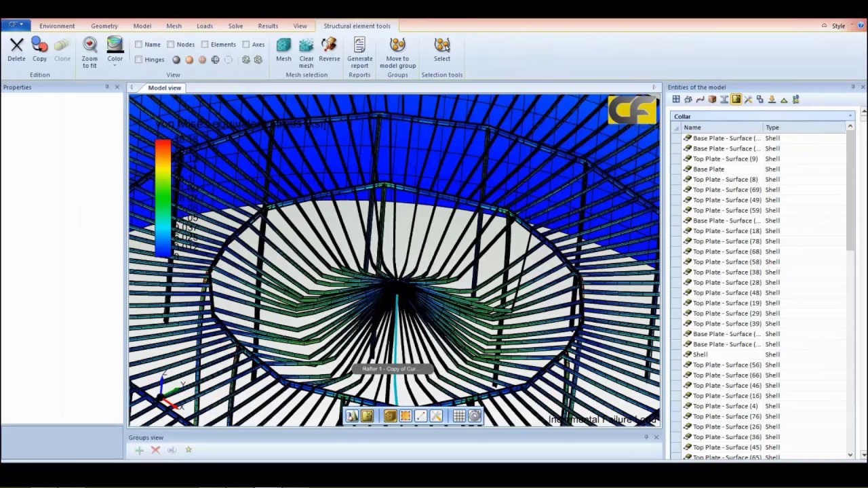Click the entity list scroll down arrow
The height and width of the screenshot is (488, 868).
(850, 455)
